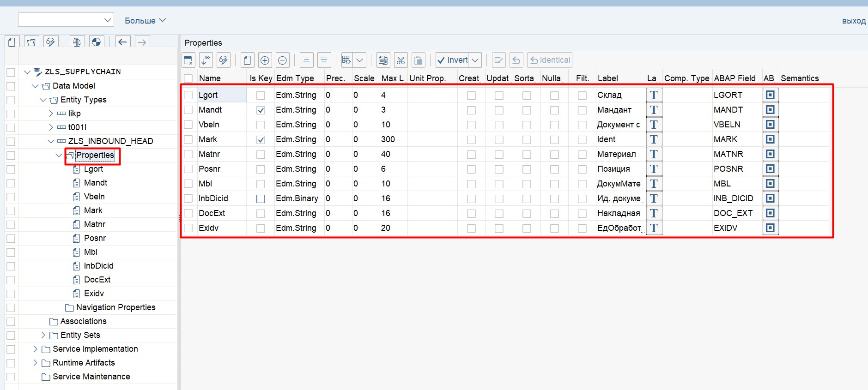This screenshot has width=868, height=390.
Task: Enable Creatable checkbox for Lgort
Action: tap(471, 96)
